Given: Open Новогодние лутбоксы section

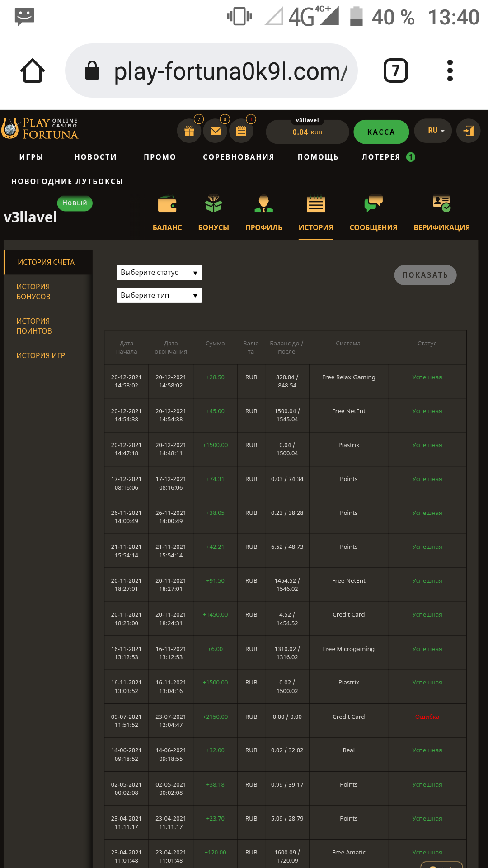Looking at the screenshot, I should 67,181.
